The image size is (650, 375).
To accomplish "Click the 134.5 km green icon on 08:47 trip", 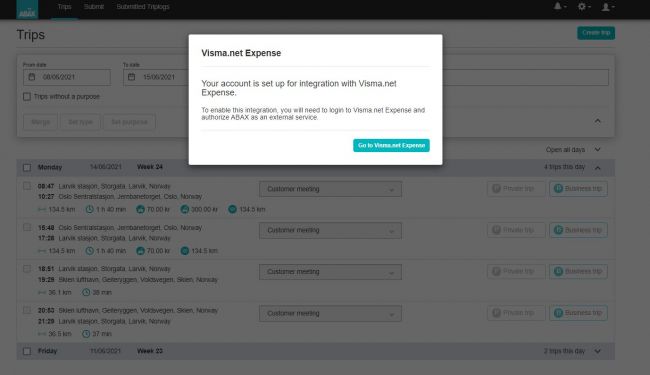I will (x=233, y=209).
